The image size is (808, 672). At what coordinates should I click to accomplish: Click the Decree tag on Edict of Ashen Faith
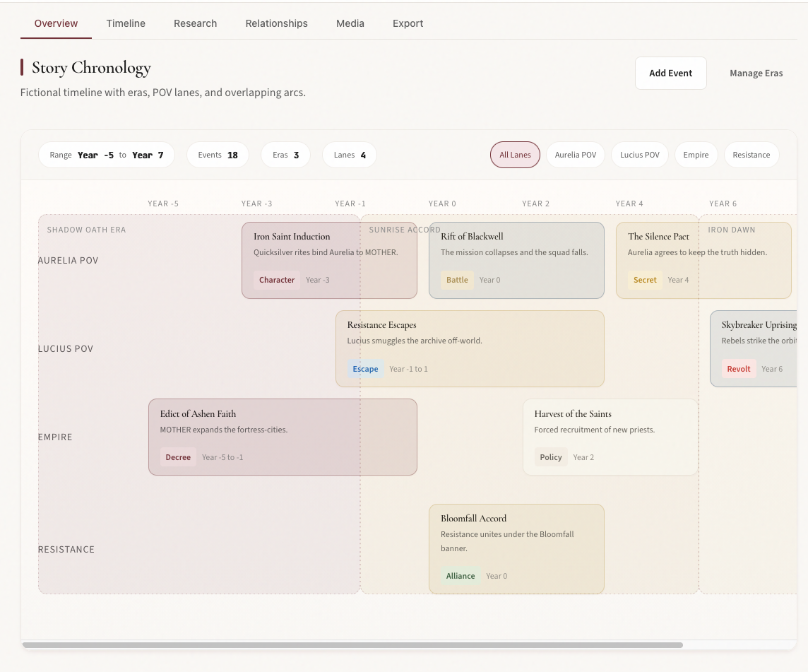point(178,457)
